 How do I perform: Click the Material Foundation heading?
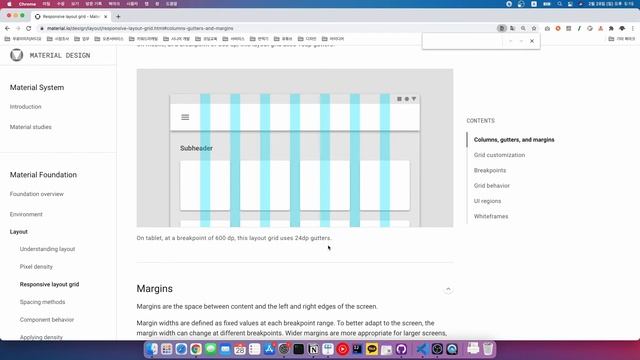(43, 175)
